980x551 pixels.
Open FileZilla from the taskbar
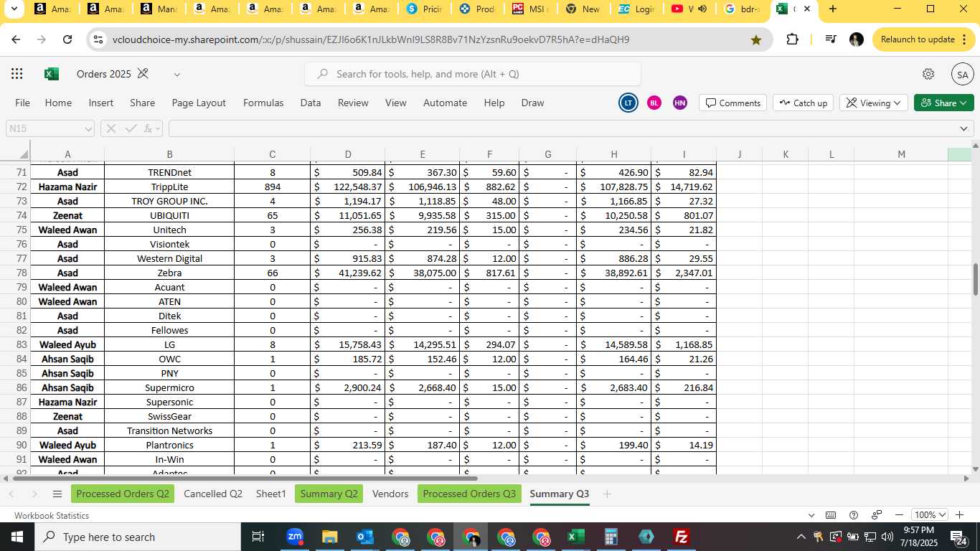(682, 537)
